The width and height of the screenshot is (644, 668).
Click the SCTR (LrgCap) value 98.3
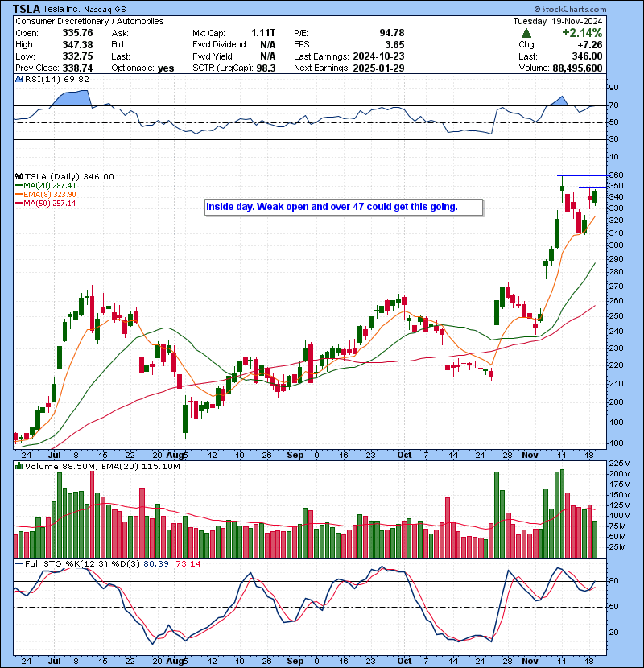[266, 68]
